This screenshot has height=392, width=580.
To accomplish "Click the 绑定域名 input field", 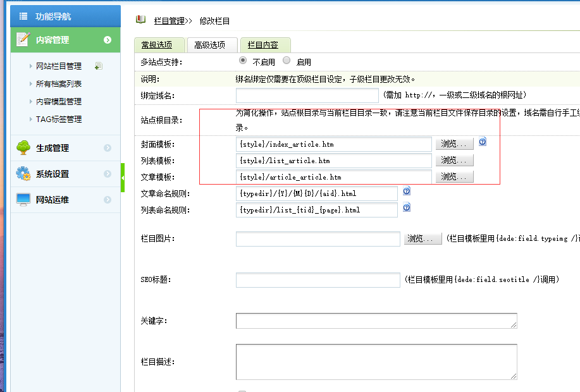I will 307,95.
